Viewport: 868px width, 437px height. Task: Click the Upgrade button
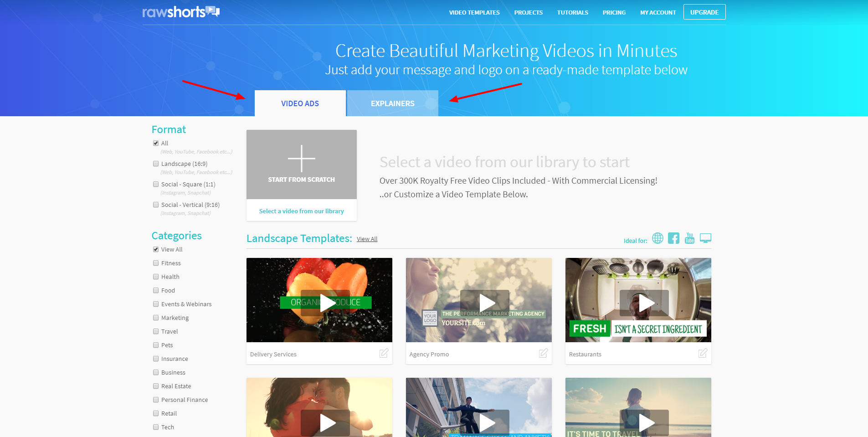click(x=704, y=12)
